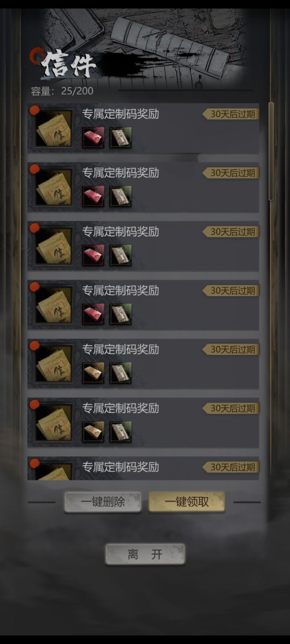Click the 一键删除 delete-all button

(103, 502)
